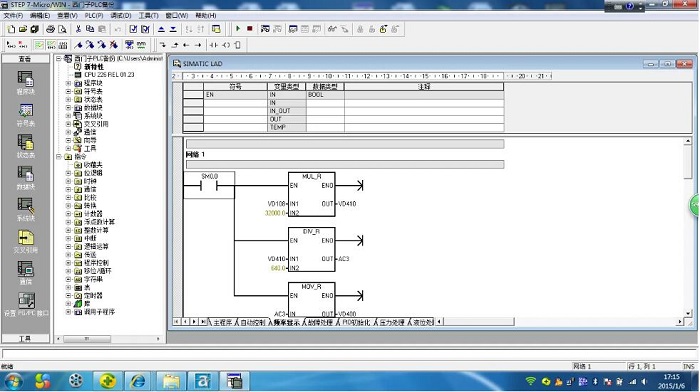Click the Download to PLC arrow icon

(x=173, y=29)
